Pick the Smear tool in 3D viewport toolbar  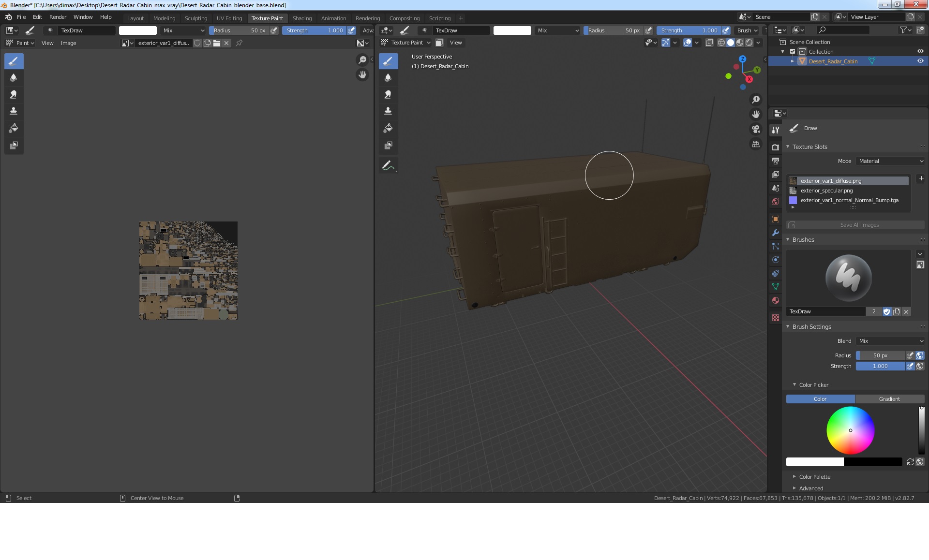coord(388,94)
